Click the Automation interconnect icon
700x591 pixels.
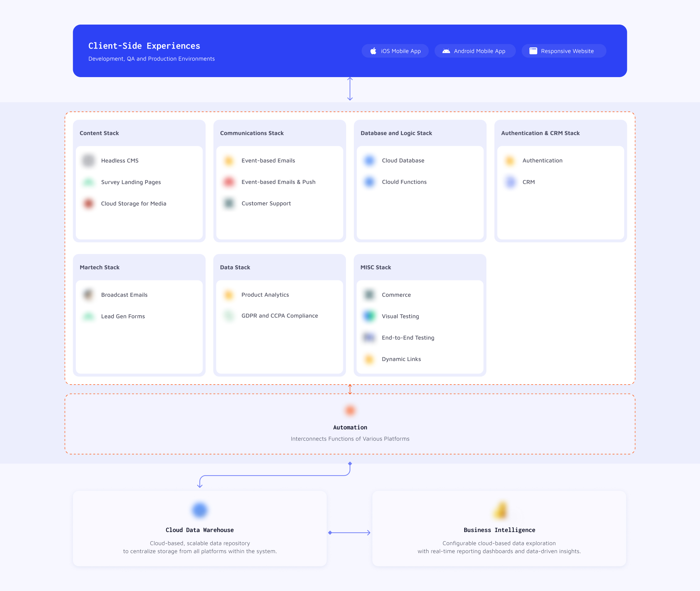(x=350, y=410)
